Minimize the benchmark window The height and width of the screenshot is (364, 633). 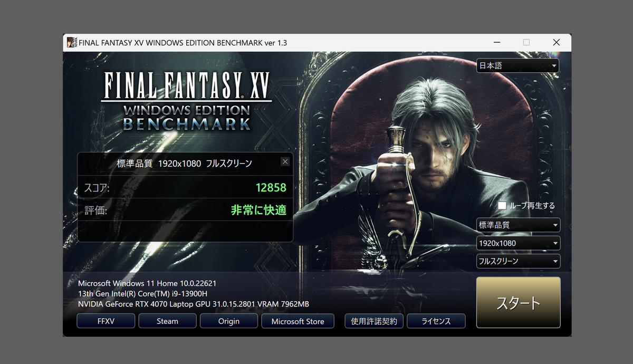coord(497,43)
